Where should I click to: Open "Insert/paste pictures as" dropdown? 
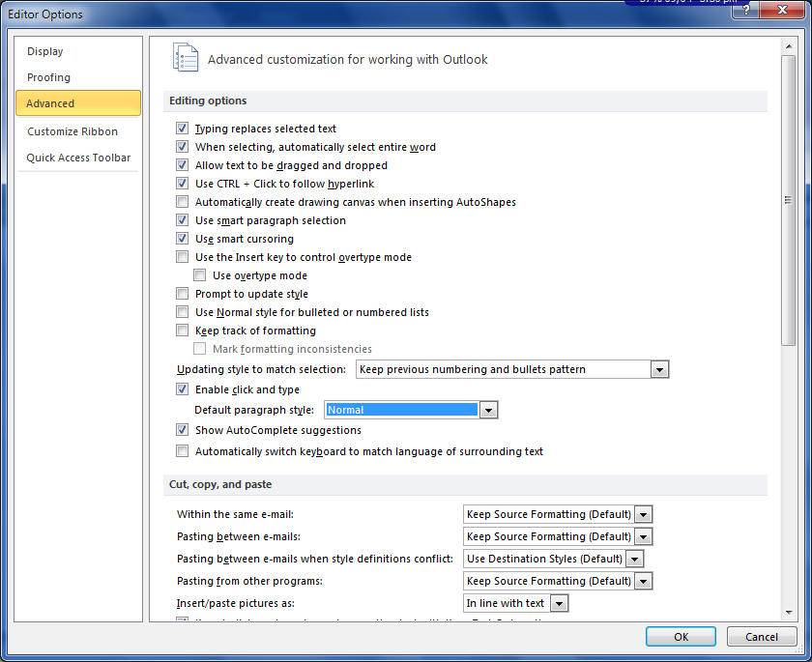[559, 603]
